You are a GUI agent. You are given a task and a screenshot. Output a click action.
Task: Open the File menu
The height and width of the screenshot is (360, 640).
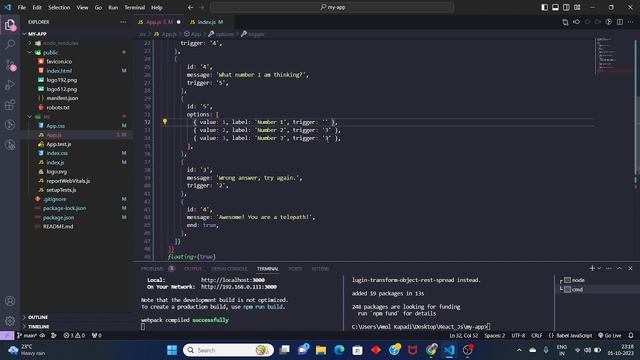point(22,7)
